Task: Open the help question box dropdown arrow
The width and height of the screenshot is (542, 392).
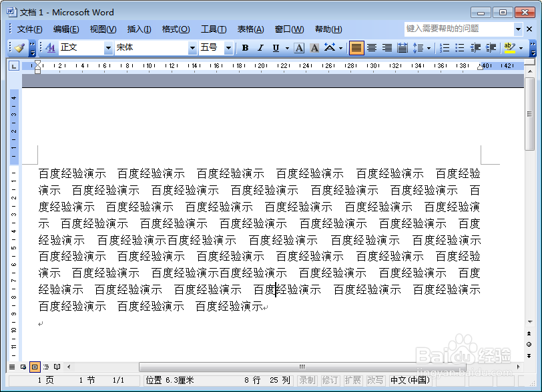Action: [518, 29]
